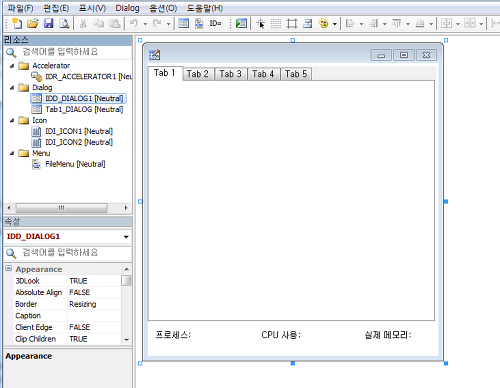500x388 pixels.
Task: Click the align bottoms icon
Action: click(x=420, y=23)
